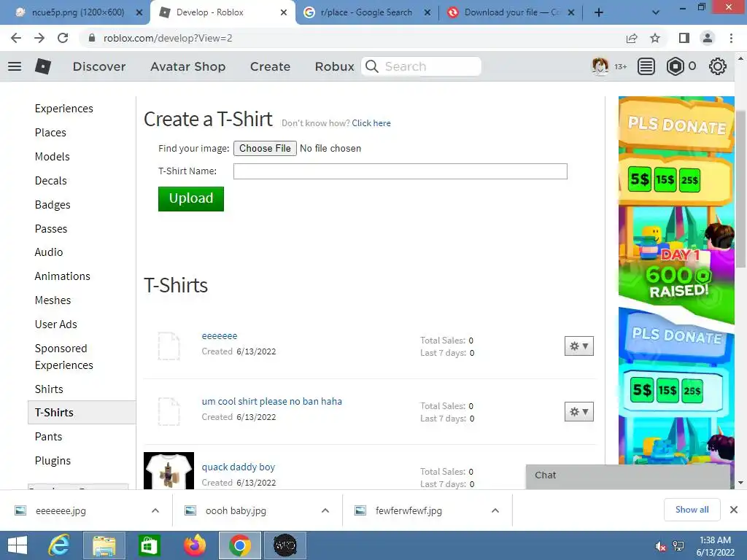Open the Windows Start menu
Screen dimensions: 747x560
tap(18, 545)
